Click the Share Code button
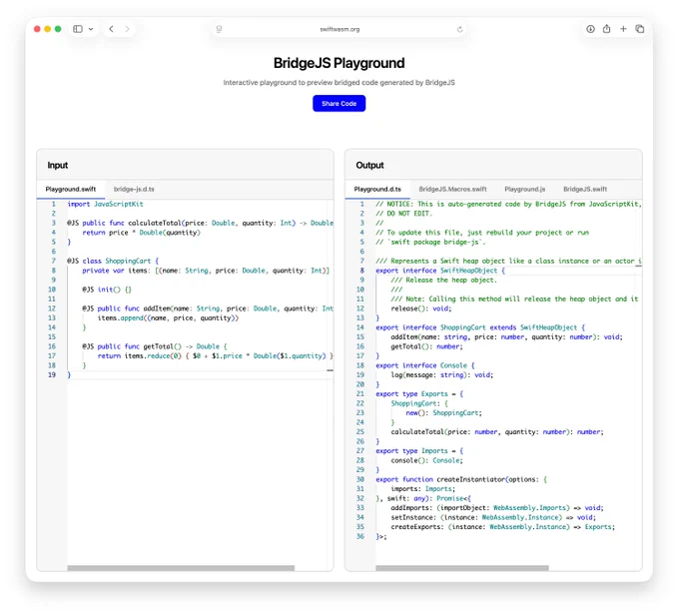 point(339,104)
